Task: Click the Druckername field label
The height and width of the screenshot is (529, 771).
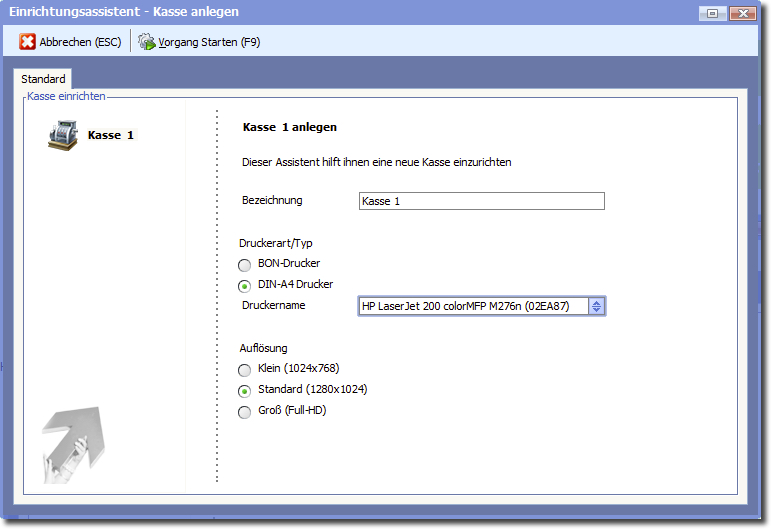Action: pyautogui.click(x=274, y=305)
